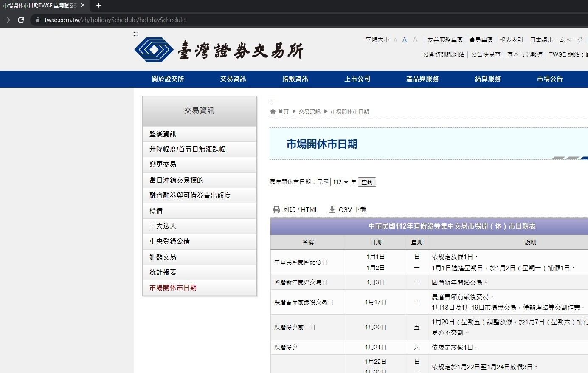Viewport: 588px width, 373px height.
Task: Open the 民國 112 year dropdown
Action: point(340,182)
